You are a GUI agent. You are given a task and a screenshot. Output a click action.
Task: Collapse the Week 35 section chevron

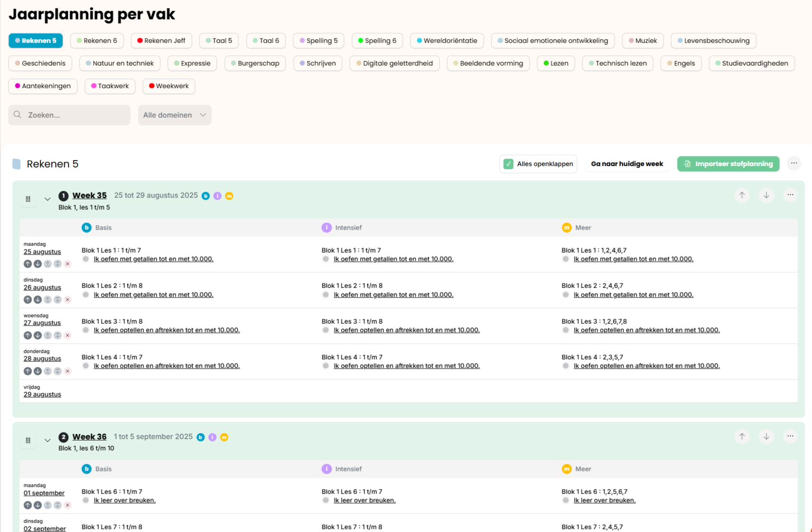(48, 199)
